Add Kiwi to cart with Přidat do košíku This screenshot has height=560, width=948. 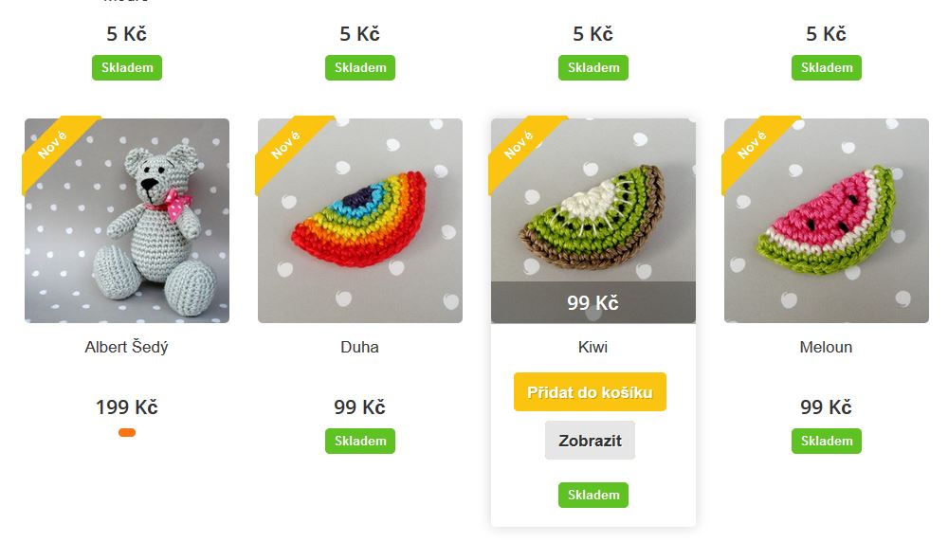[590, 392]
